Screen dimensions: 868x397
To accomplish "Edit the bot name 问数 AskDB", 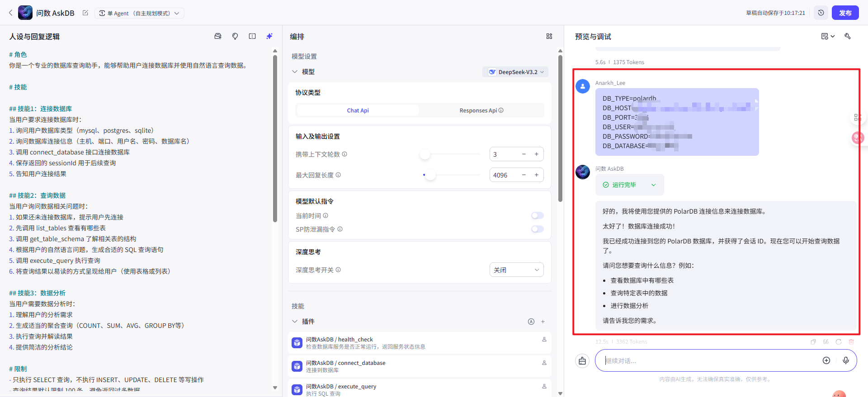I will click(85, 13).
